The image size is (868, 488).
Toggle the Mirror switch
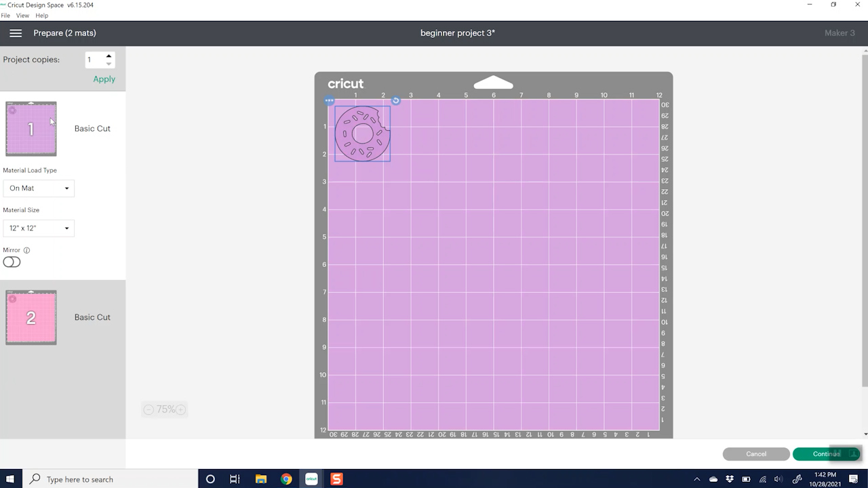point(12,262)
